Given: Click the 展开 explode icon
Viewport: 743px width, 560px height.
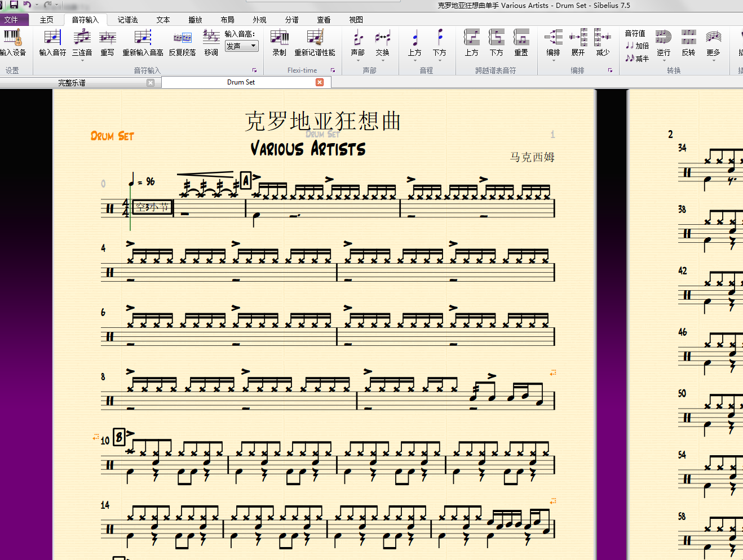Looking at the screenshot, I should tap(578, 42).
